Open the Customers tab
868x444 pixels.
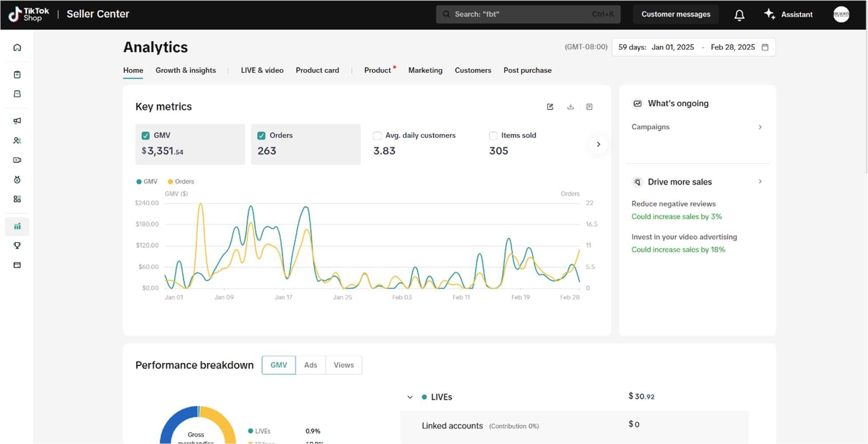point(473,70)
